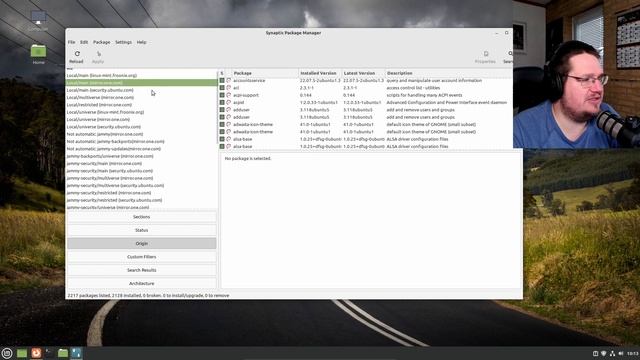Sort by Latest Version column header
640x360 pixels.
[x=364, y=73]
